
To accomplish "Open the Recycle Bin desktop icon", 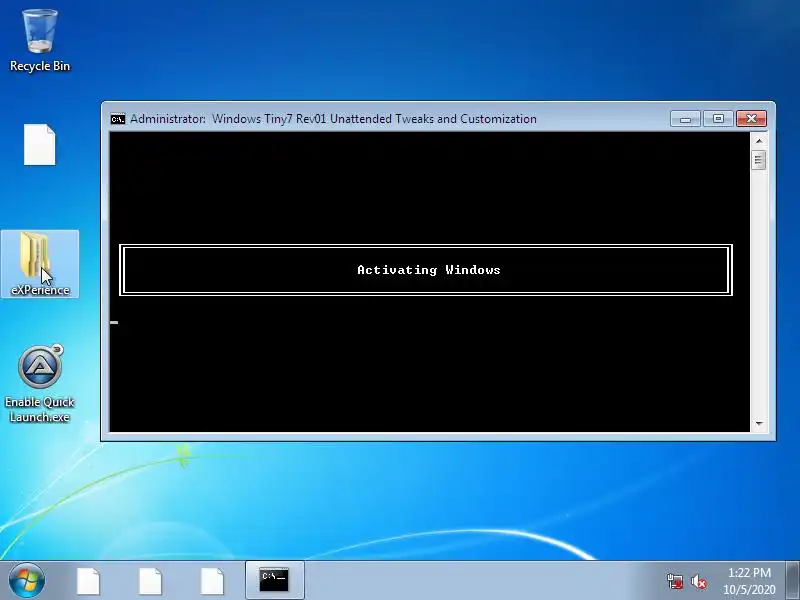I will (x=40, y=41).
